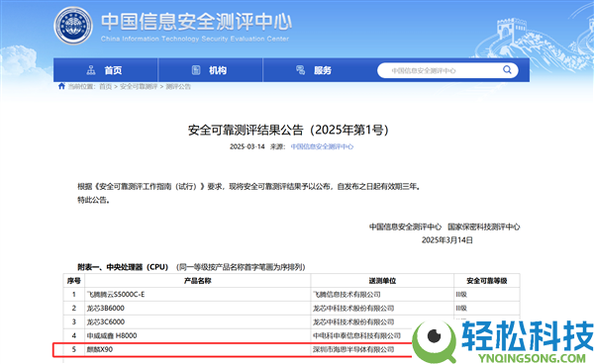Click the home icon in the breadcrumb
The width and height of the screenshot is (594, 364).
(x=61, y=86)
